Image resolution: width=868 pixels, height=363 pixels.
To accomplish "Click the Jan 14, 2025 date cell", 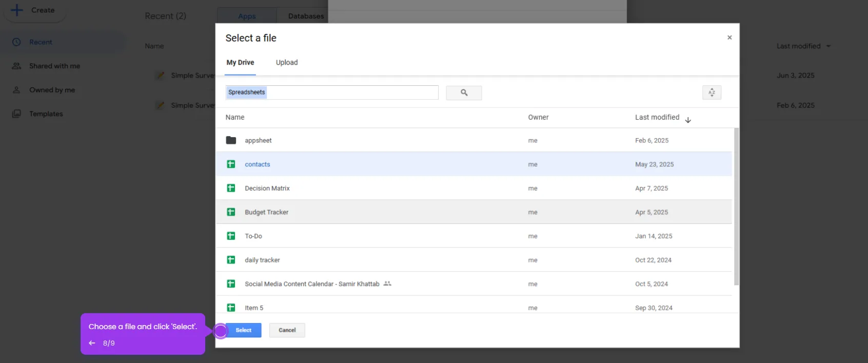I will point(654,236).
